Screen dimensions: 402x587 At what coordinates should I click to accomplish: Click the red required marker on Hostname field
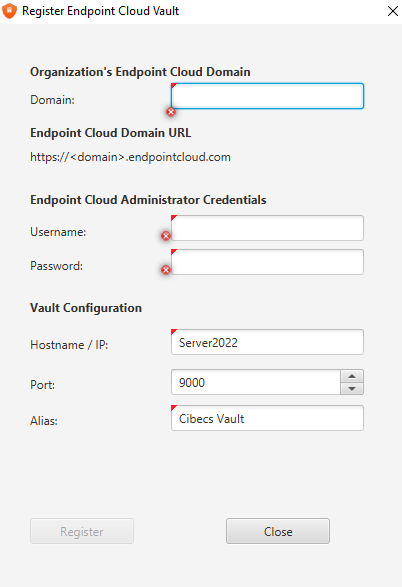pyautogui.click(x=173, y=332)
